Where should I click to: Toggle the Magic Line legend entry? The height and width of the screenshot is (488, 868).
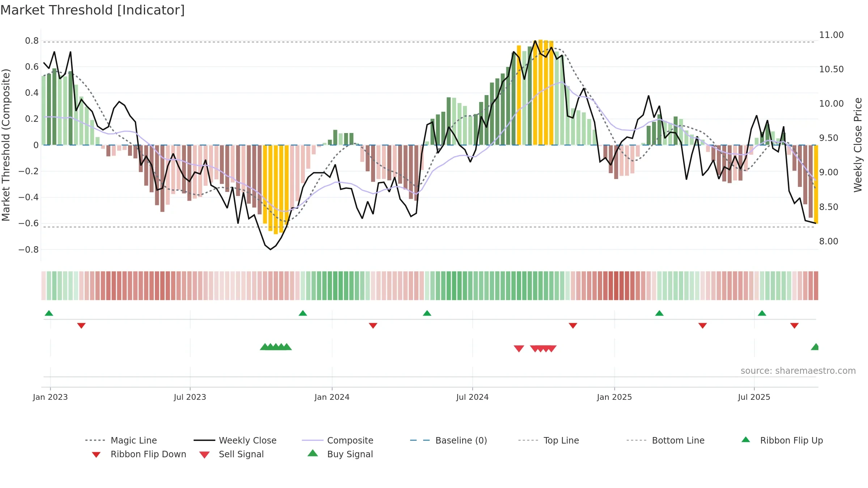tap(121, 440)
